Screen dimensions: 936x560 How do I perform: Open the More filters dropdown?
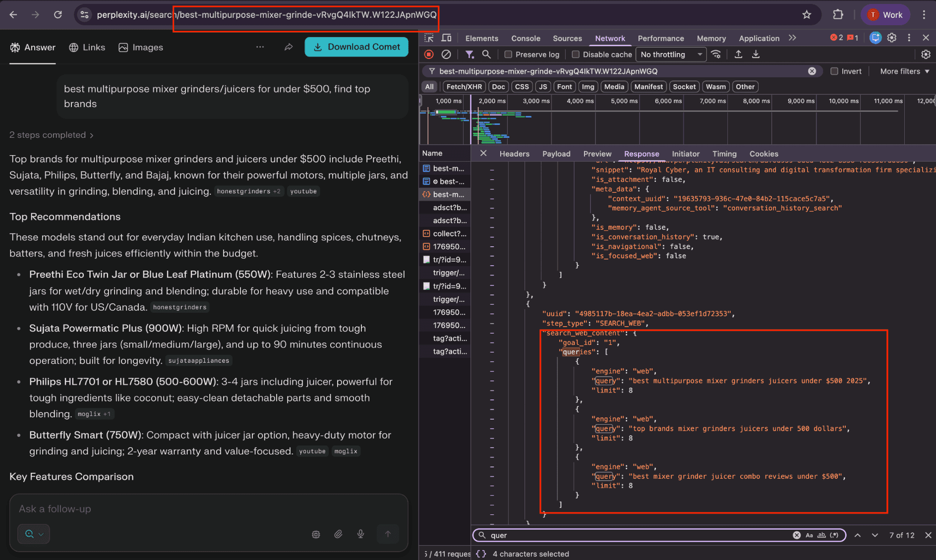coord(905,71)
